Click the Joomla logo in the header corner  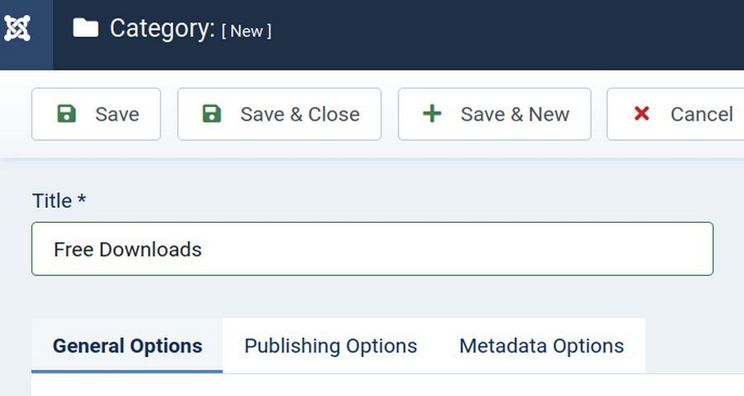tap(18, 28)
